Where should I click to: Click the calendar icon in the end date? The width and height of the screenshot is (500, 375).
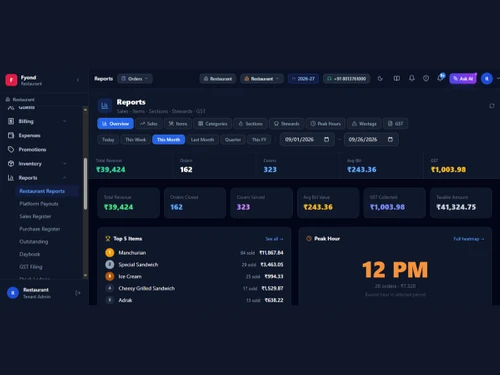point(390,139)
